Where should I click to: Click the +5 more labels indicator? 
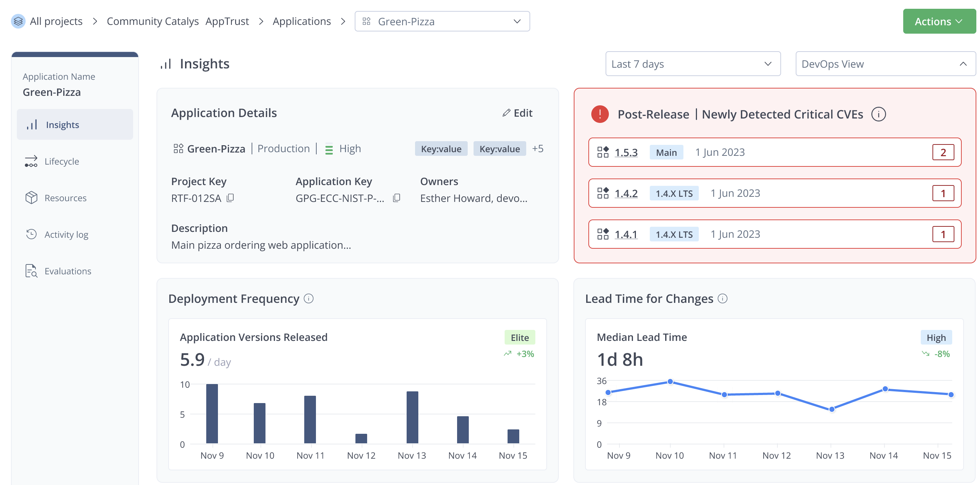pos(538,148)
